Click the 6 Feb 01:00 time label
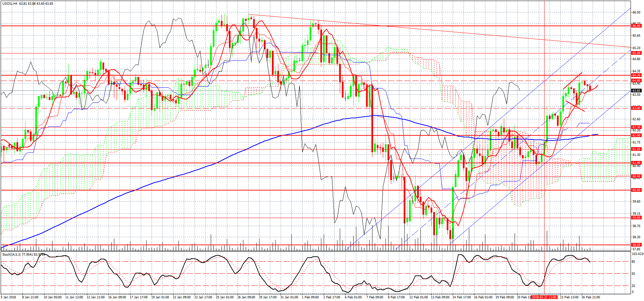Viewport: 644px width, 301px height. (x=353, y=297)
